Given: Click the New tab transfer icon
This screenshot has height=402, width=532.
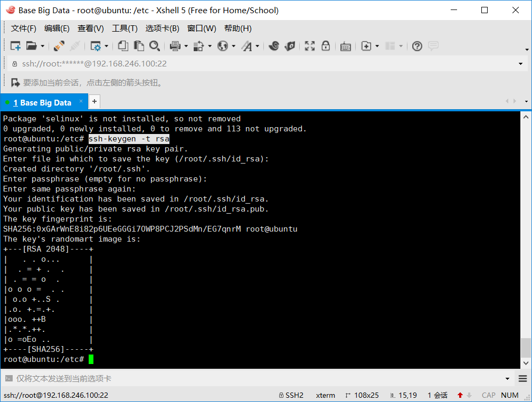Looking at the screenshot, I should (x=366, y=46).
